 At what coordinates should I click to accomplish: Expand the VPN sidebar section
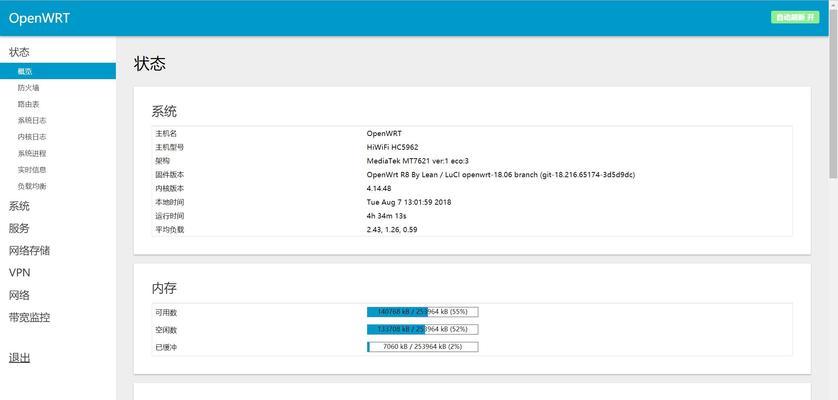(x=20, y=273)
